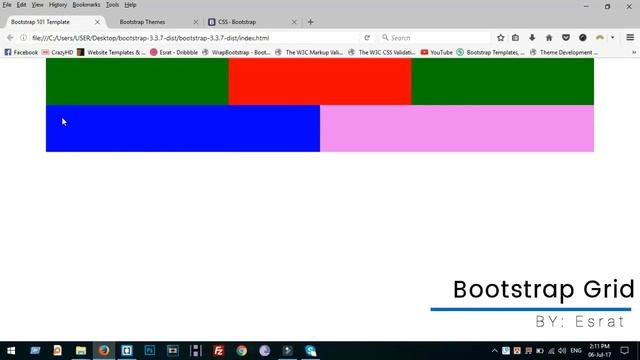
Task: Open File Explorer from the taskbar
Action: pos(81,351)
